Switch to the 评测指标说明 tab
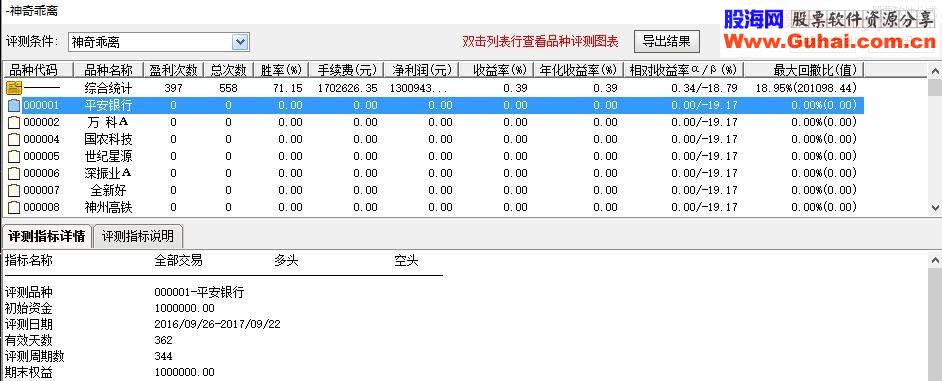Viewport: 942px width, 381px height. coord(138,236)
